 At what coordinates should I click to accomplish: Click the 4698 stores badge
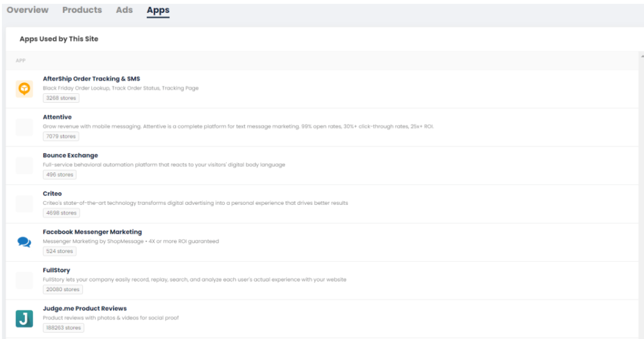61,213
